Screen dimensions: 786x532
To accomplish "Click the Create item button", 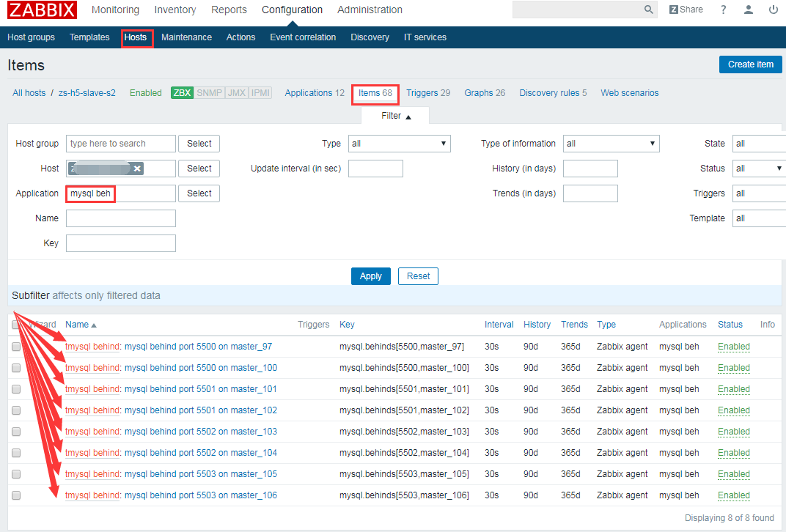I will (750, 64).
